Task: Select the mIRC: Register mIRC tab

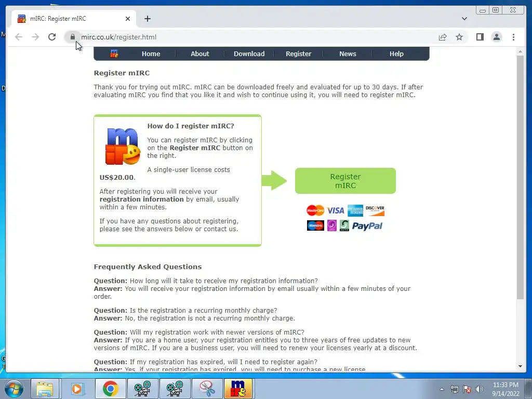Action: 74,19
